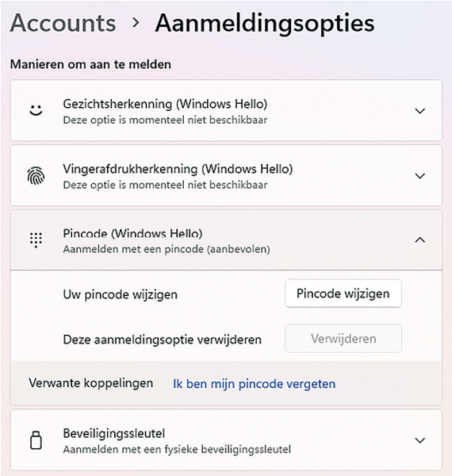Open Ik ben mijn pincode vergeten link
Screen dimensions: 452x476
pos(255,384)
